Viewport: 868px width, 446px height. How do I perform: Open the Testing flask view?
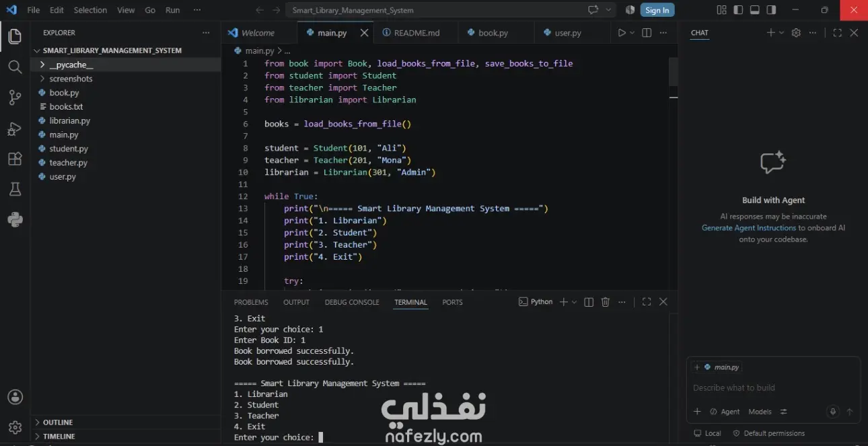coord(15,189)
